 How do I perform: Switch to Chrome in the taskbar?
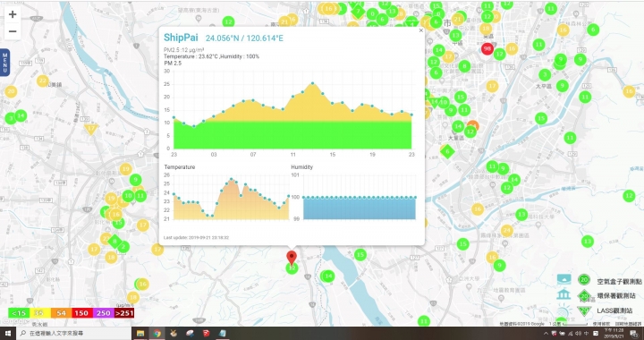157,334
